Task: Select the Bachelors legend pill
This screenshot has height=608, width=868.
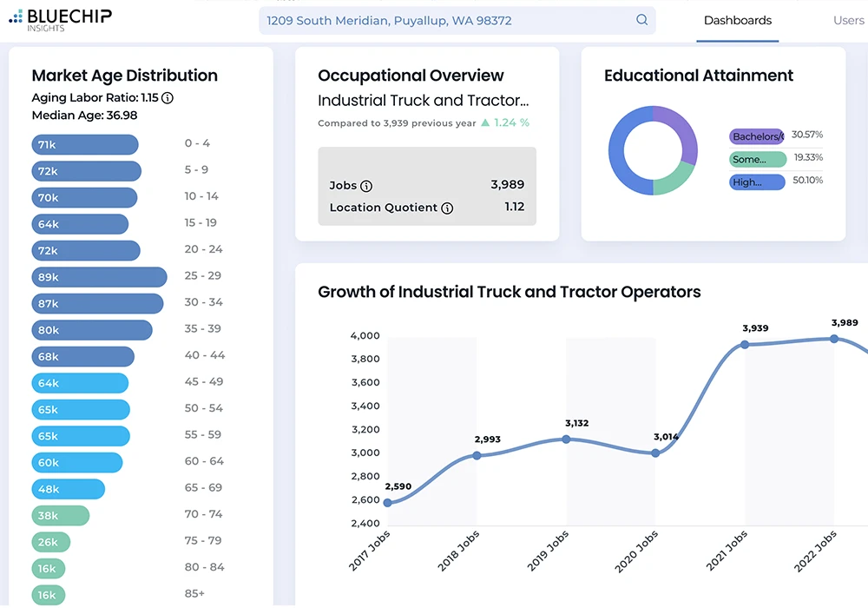Action: point(756,136)
